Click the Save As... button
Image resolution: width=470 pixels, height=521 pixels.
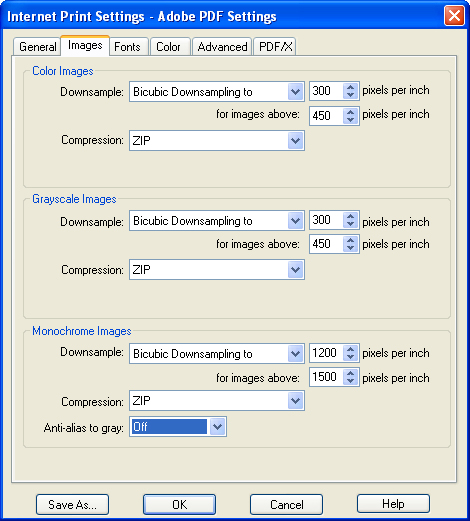[72, 504]
